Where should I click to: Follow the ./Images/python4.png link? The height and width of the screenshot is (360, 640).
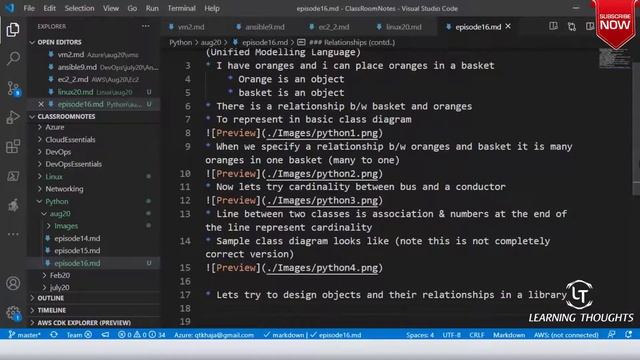pyautogui.click(x=322, y=268)
